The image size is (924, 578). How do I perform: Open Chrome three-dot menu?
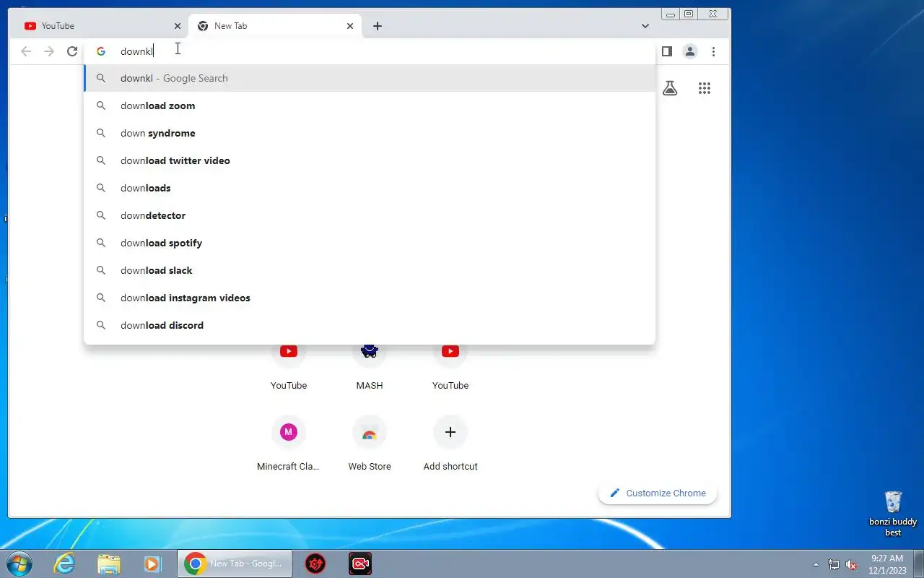(x=713, y=51)
